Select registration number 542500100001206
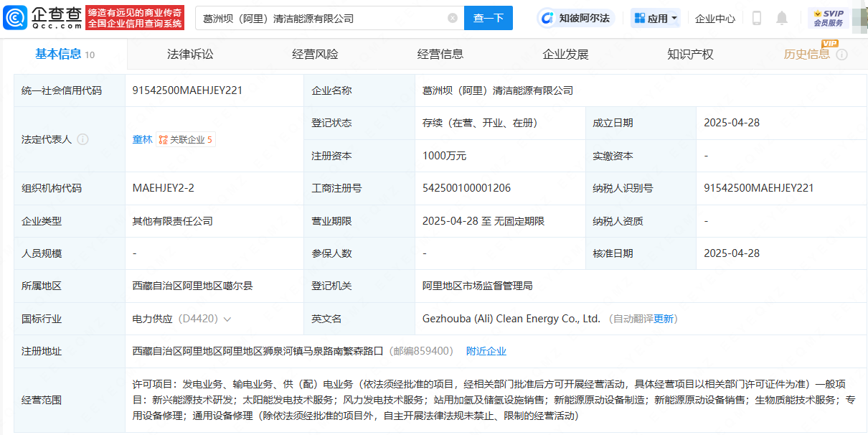The width and height of the screenshot is (868, 435). (467, 188)
